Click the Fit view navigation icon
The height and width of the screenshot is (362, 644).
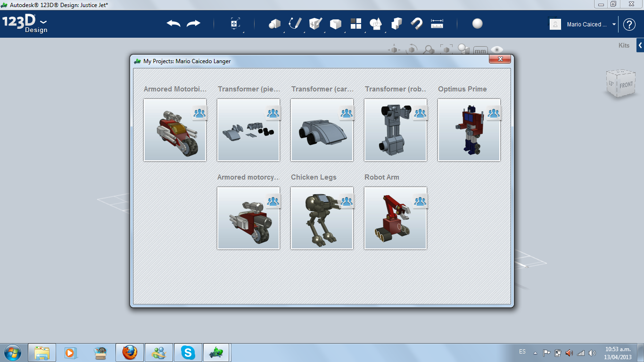coord(446,49)
